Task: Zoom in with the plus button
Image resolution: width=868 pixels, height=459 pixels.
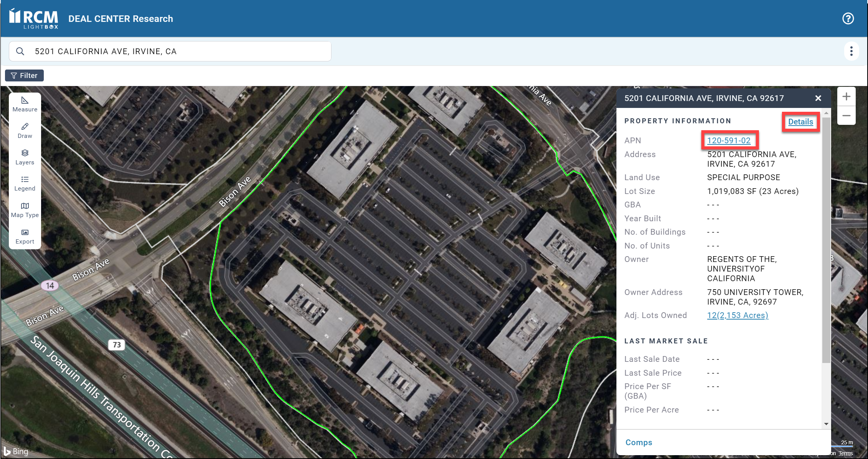Action: [x=846, y=96]
